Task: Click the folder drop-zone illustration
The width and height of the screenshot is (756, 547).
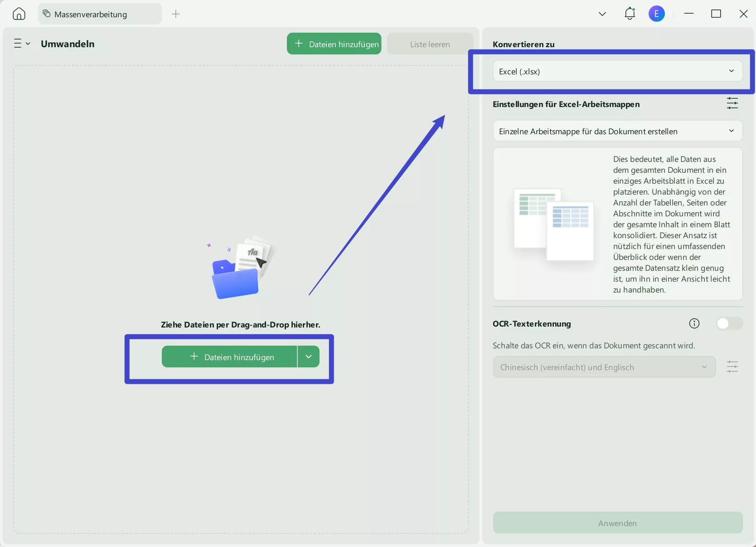Action: coord(241,267)
